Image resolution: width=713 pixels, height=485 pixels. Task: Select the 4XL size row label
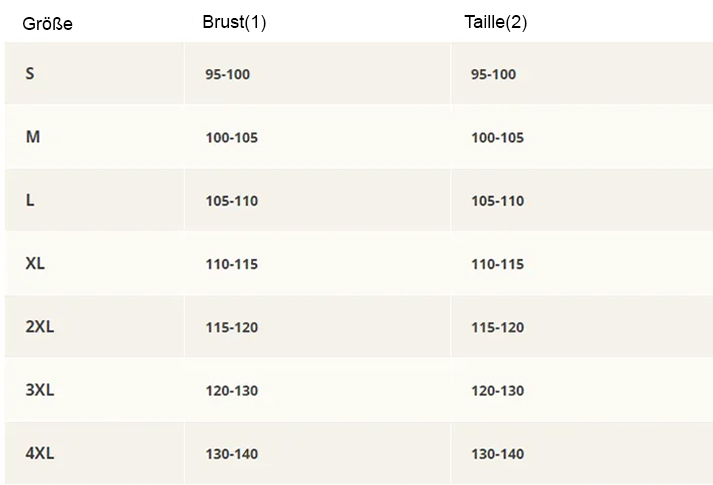pyautogui.click(x=40, y=453)
